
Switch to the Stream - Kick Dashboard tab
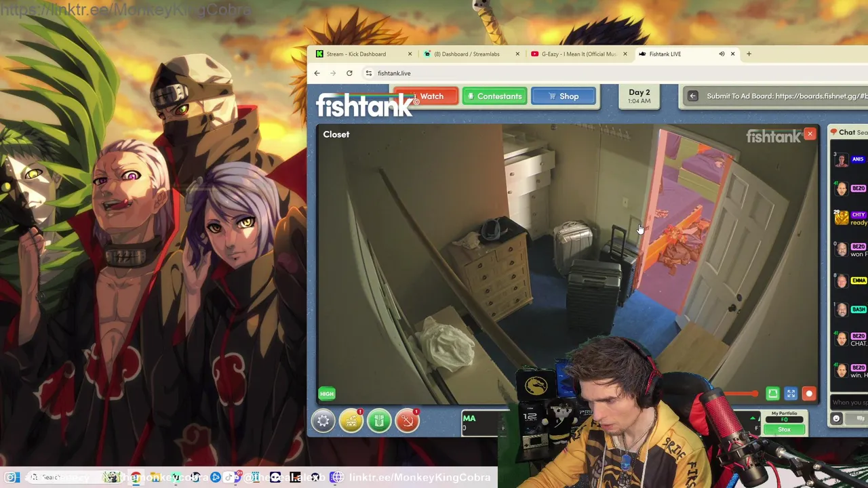pos(364,54)
